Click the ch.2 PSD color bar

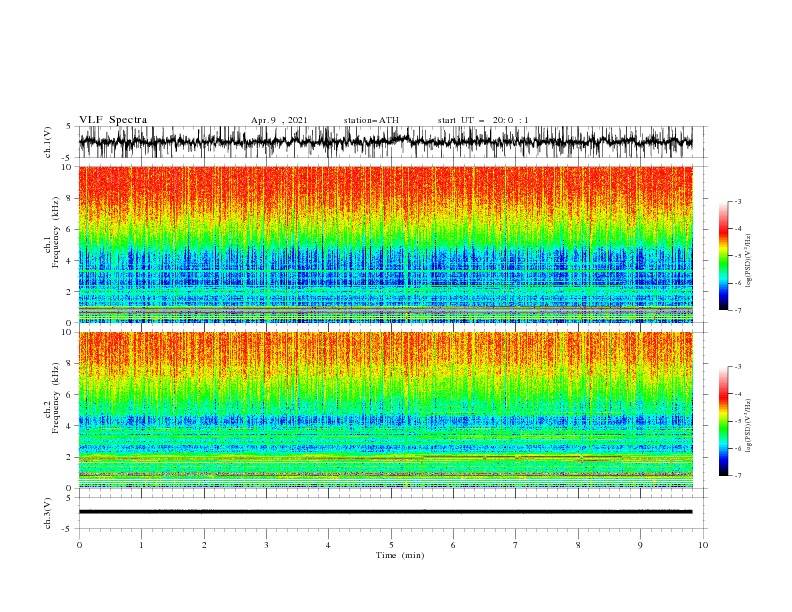click(724, 421)
